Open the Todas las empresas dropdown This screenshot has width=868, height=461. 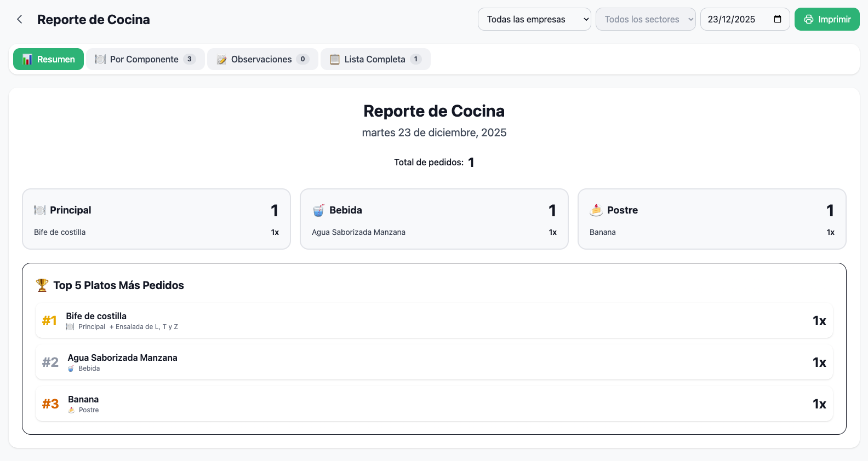pyautogui.click(x=534, y=19)
